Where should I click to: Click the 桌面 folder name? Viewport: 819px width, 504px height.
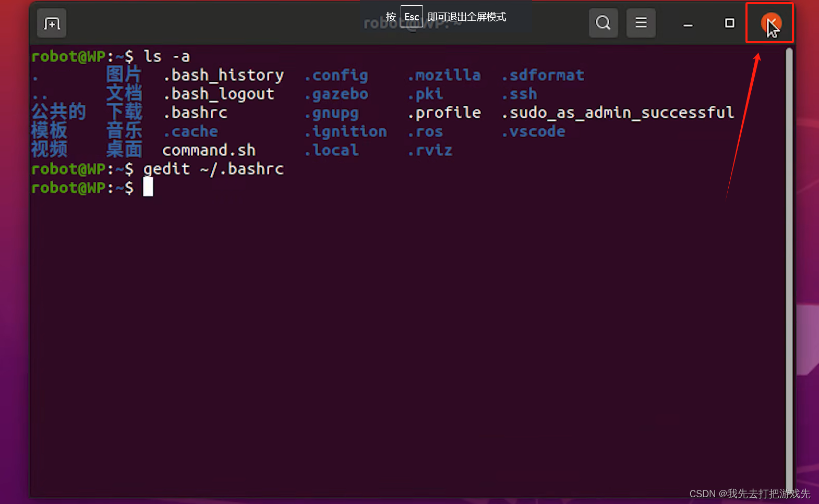tap(124, 150)
